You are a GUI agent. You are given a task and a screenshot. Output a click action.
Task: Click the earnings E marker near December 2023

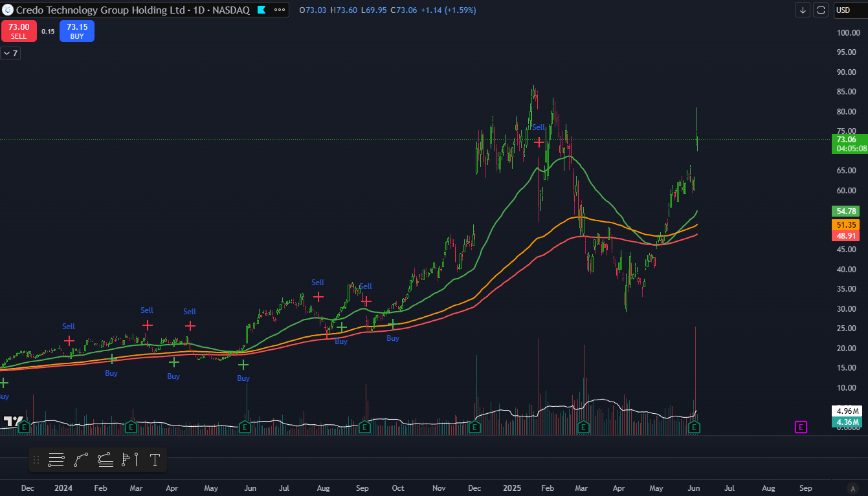pyautogui.click(x=23, y=427)
